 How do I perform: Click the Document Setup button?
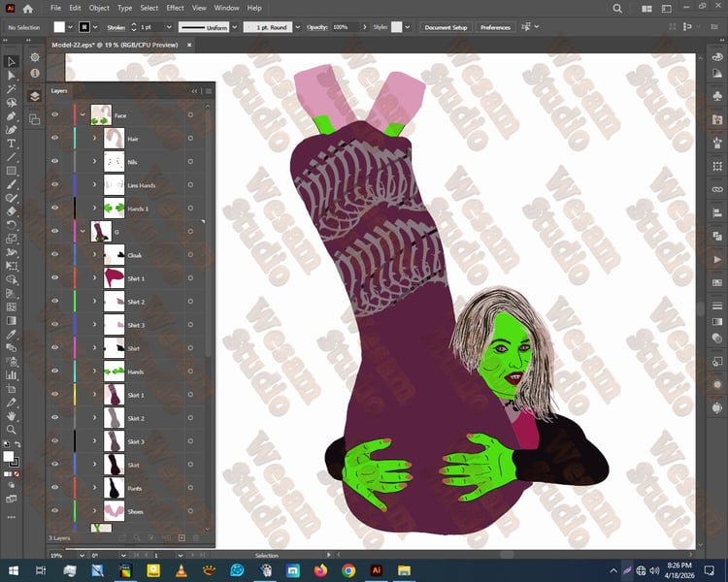[446, 27]
